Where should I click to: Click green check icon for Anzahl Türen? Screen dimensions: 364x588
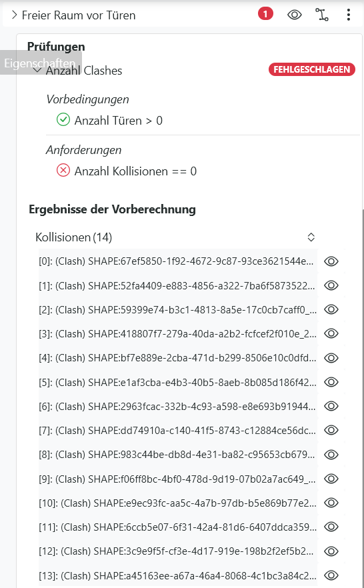63,120
